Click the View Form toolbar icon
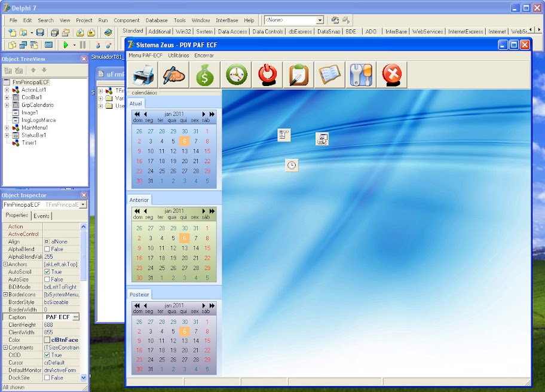Screen dimensions: 545x392 click(x=23, y=45)
